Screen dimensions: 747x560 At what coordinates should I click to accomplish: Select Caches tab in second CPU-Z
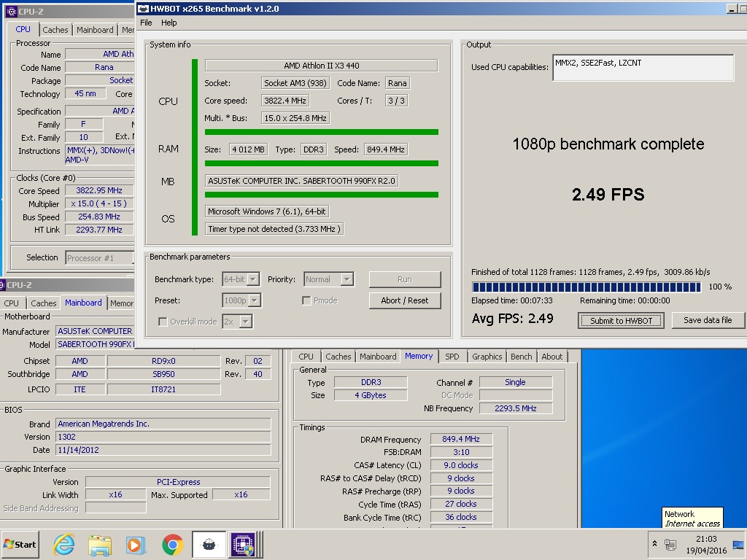pyautogui.click(x=43, y=303)
